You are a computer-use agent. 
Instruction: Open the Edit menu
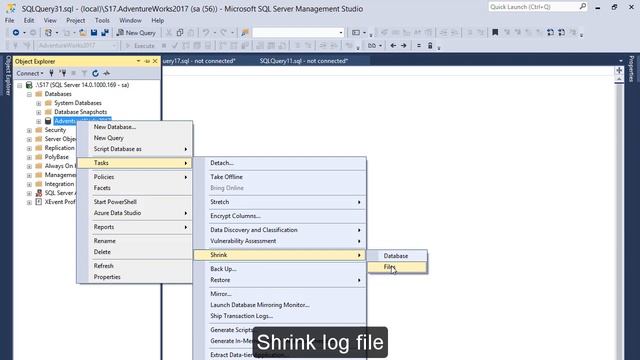[x=29, y=20]
